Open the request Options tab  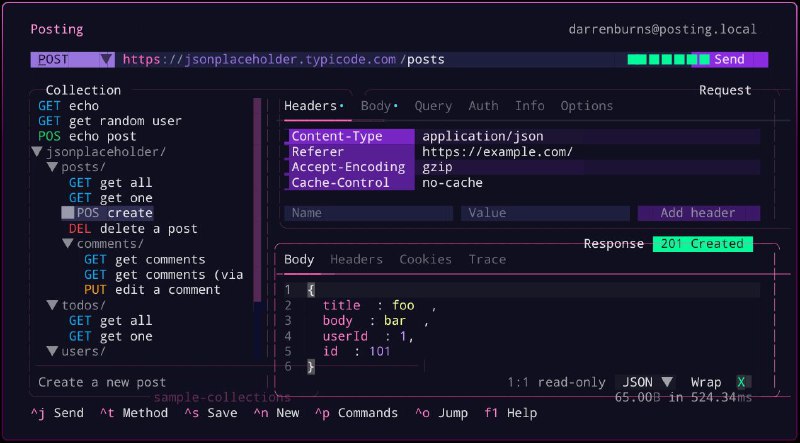point(586,106)
